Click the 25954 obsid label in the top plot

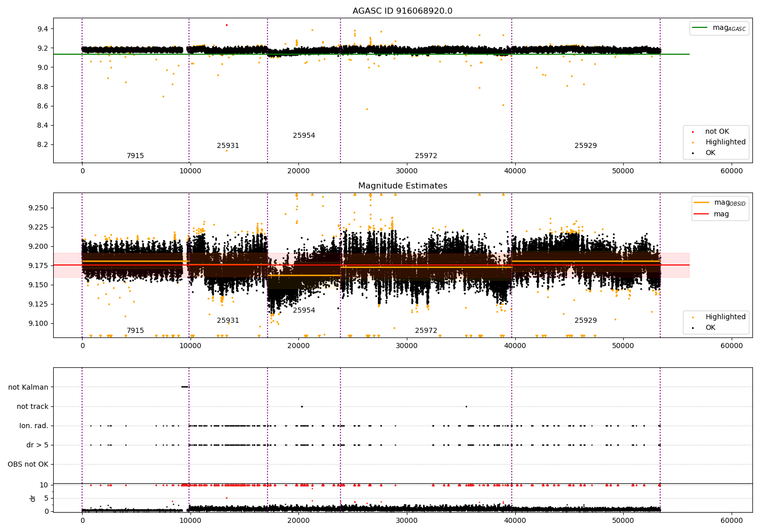click(304, 136)
